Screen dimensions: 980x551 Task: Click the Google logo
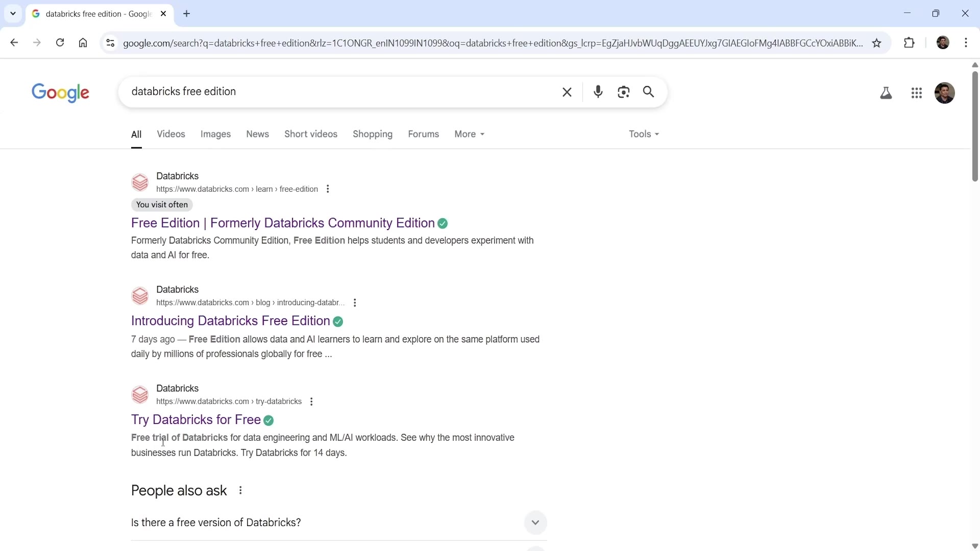coord(61,93)
